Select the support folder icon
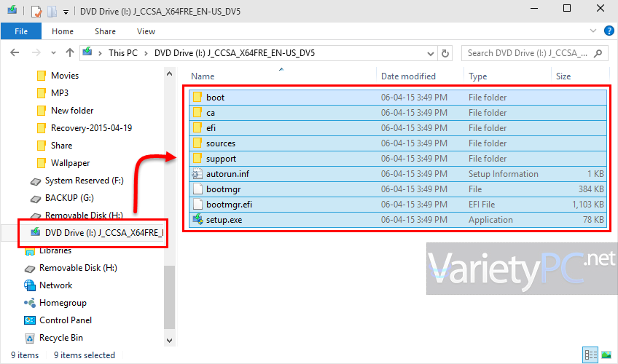 click(x=197, y=159)
